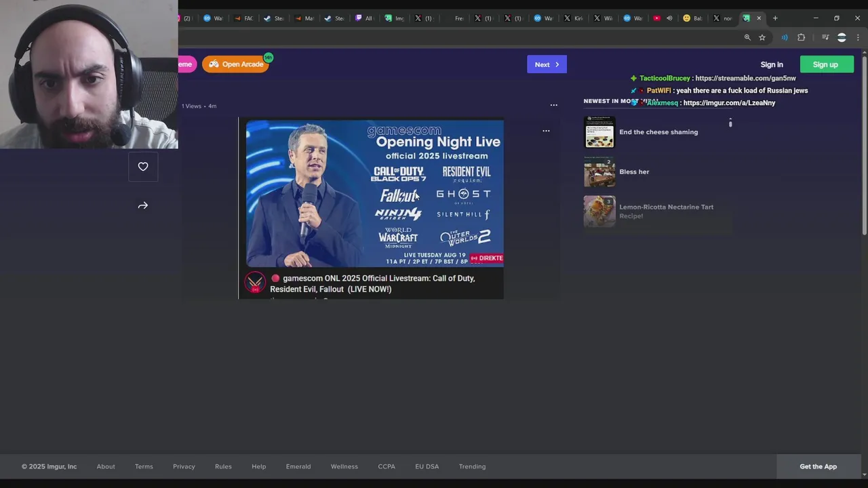868x488 pixels.
Task: Switch to the nor tab
Action: coord(722,18)
